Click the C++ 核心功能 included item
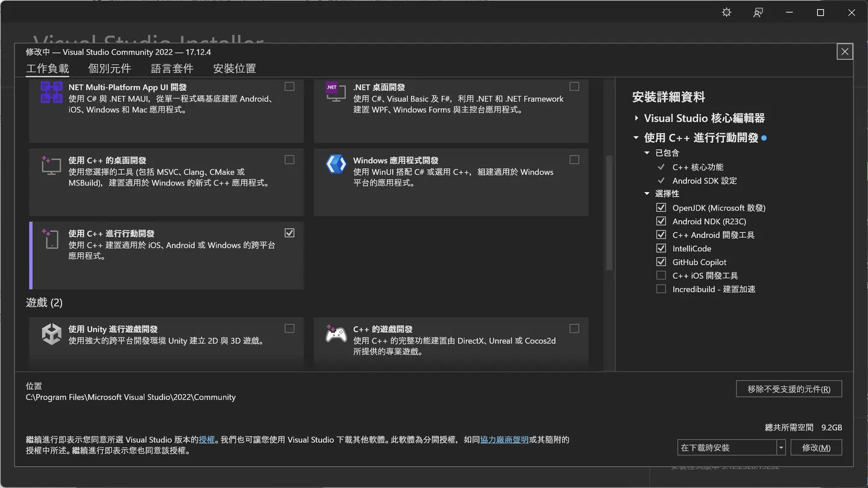The height and width of the screenshot is (488, 868). pos(698,167)
